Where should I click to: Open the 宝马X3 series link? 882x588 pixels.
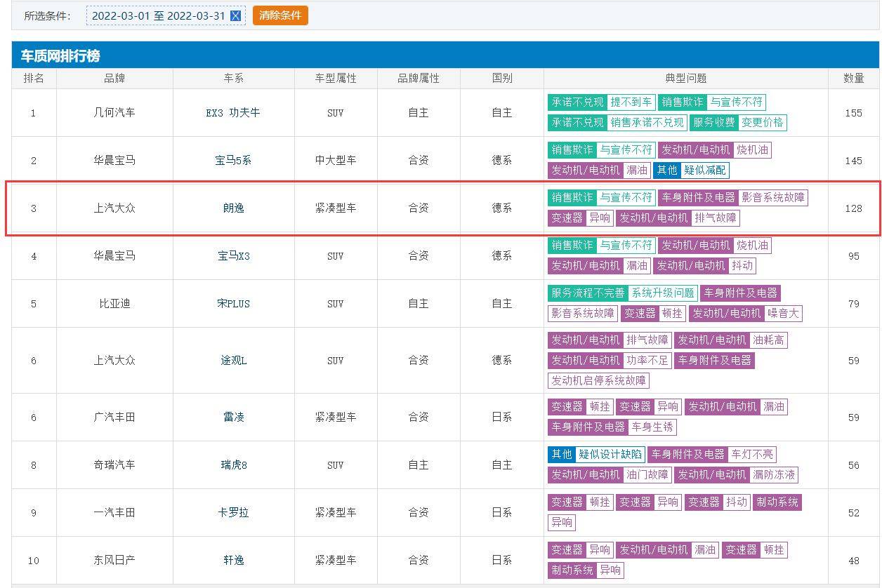[x=233, y=256]
